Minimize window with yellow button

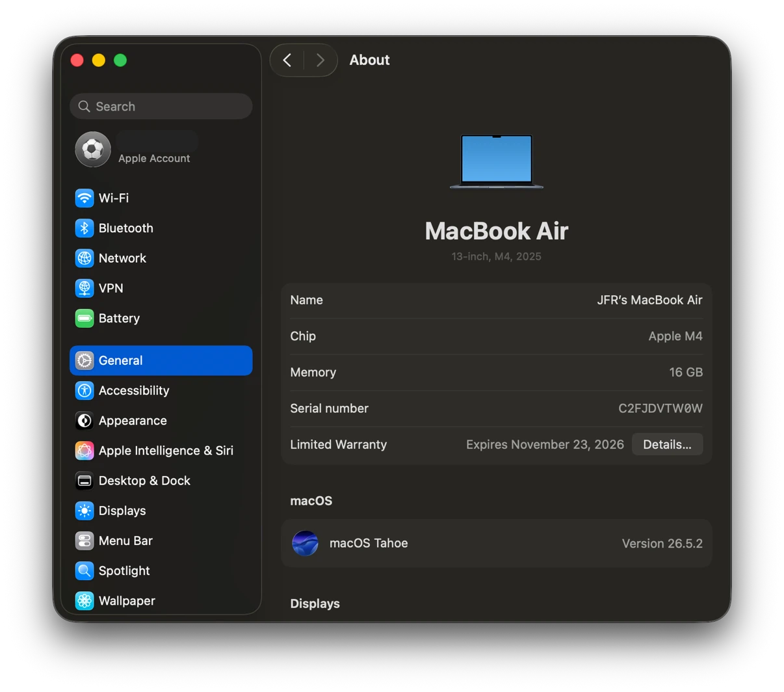[x=99, y=60]
